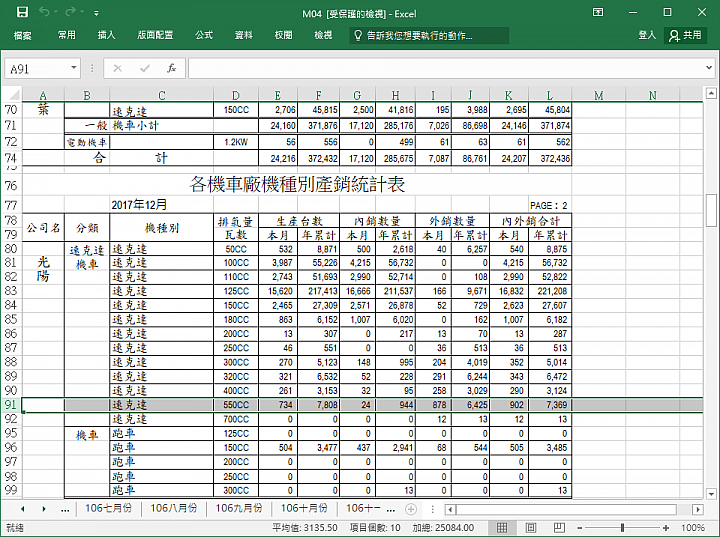This screenshot has height=537, width=720.
Task: Click the vertical scrollbar up arrow
Action: [711, 94]
